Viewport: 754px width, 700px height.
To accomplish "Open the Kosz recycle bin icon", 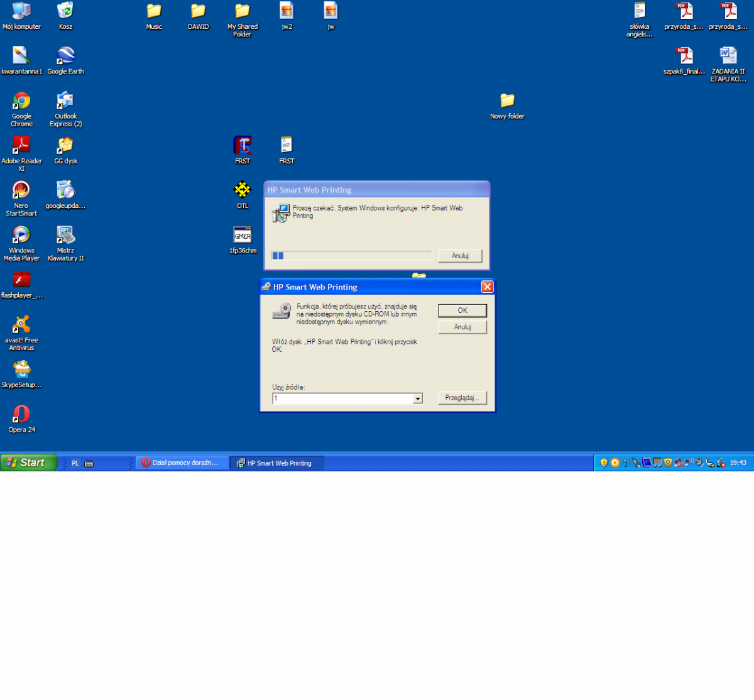I will point(65,16).
